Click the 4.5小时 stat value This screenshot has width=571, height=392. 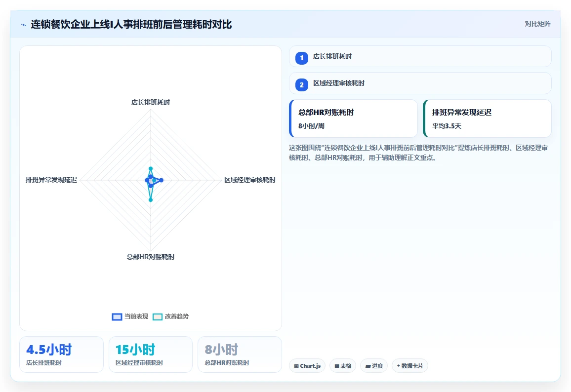click(49, 350)
